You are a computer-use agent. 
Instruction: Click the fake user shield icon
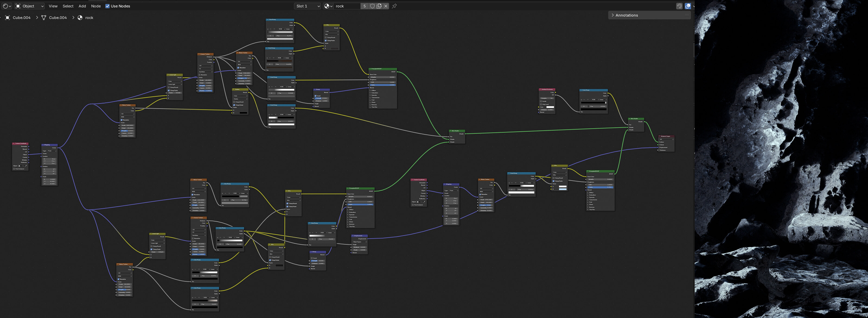tap(372, 6)
